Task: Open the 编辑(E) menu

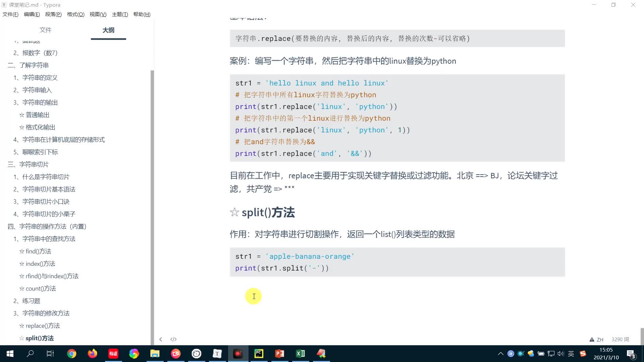Action: (x=32, y=14)
